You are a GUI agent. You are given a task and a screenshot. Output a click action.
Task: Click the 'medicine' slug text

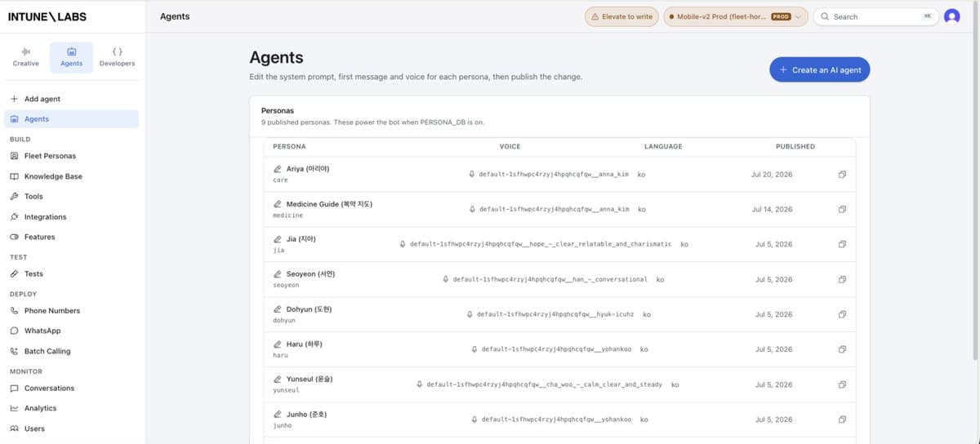click(x=287, y=215)
